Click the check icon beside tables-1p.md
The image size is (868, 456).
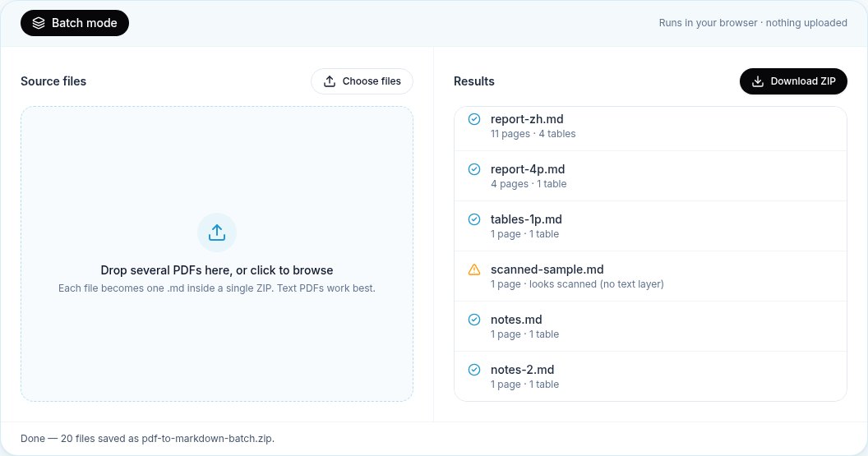click(474, 219)
